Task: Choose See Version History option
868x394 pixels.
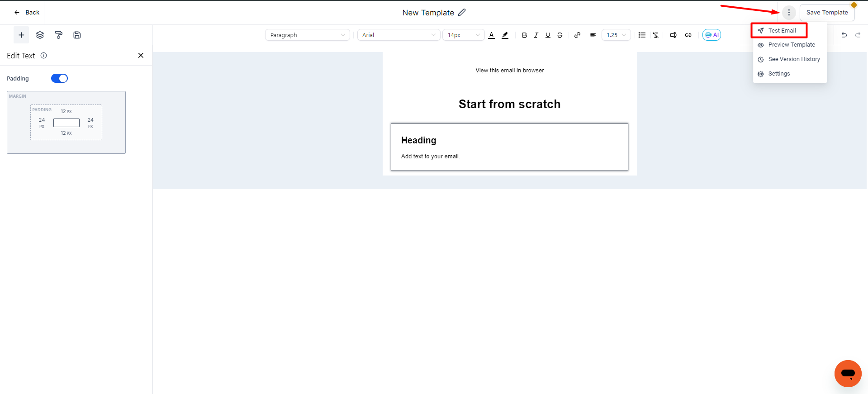Action: coord(794,59)
